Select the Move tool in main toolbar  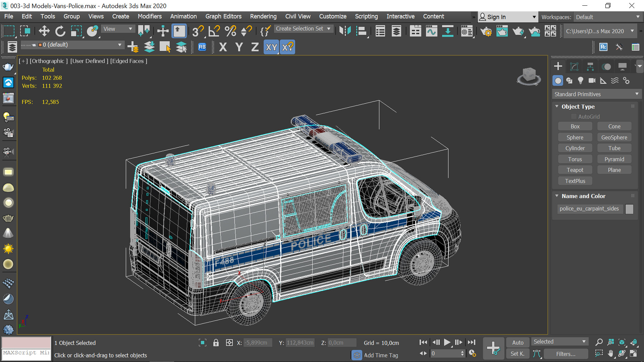click(x=44, y=31)
